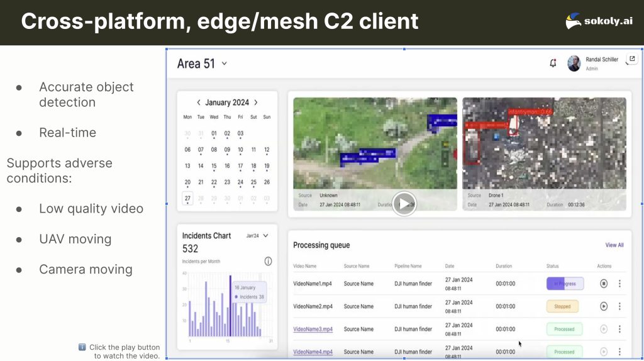Select January 09 in the calendar
644x361 pixels.
coord(227,150)
